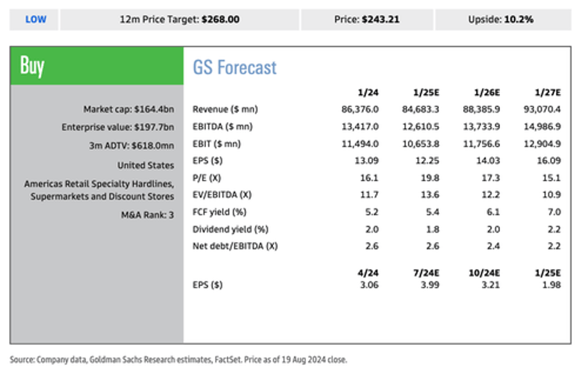
Task: Click the P/E (X) row label
Action: click(207, 178)
